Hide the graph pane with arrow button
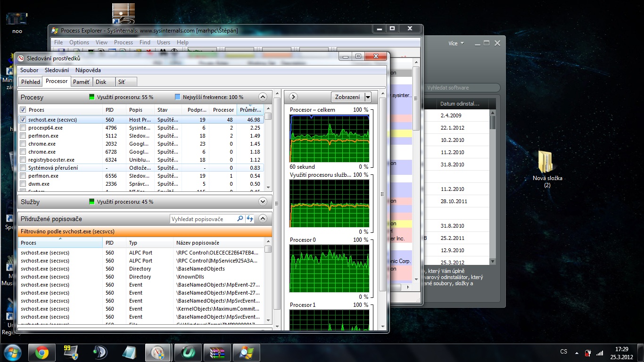The image size is (644, 362). pos(293,97)
